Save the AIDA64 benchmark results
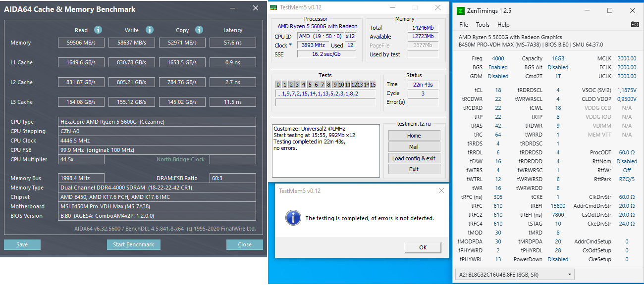This screenshot has width=644, height=285. [x=22, y=244]
